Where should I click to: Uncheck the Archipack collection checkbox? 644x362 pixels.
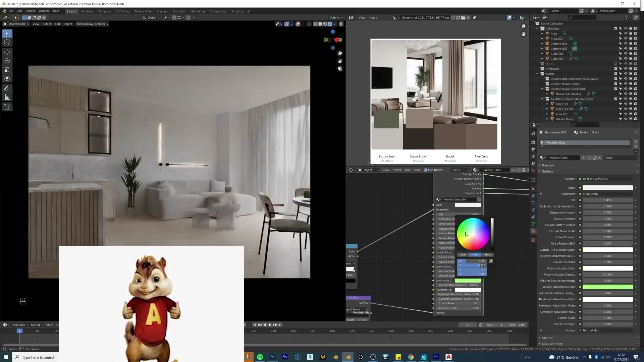(615, 69)
